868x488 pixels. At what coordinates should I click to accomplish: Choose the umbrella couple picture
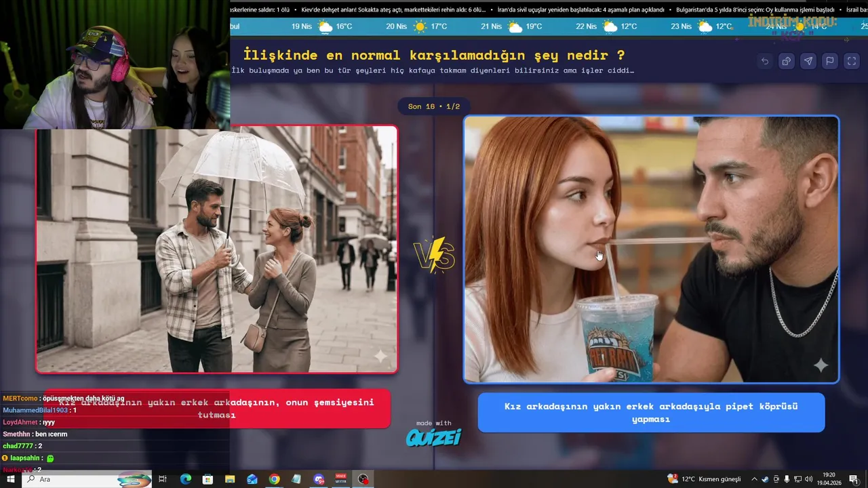click(216, 249)
